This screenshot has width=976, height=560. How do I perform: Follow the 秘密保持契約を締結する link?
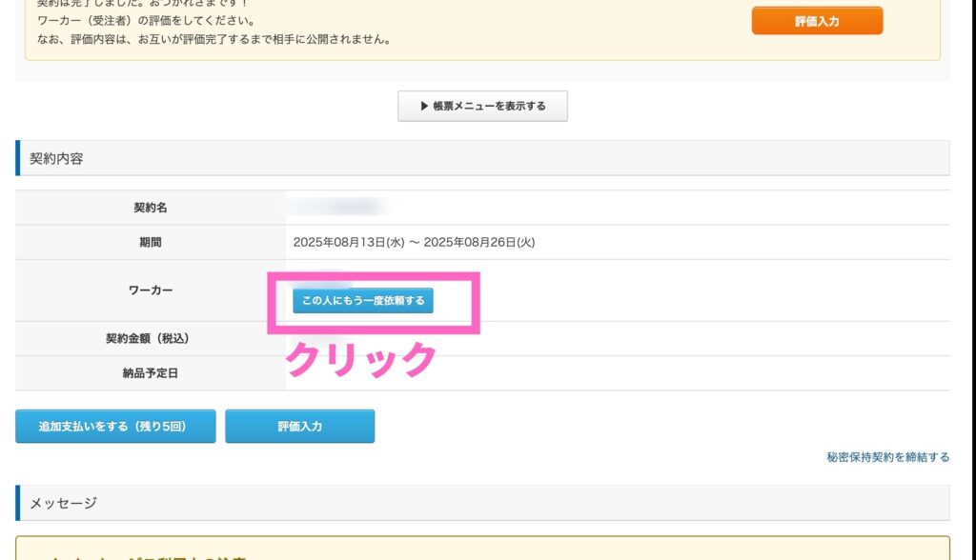[887, 457]
